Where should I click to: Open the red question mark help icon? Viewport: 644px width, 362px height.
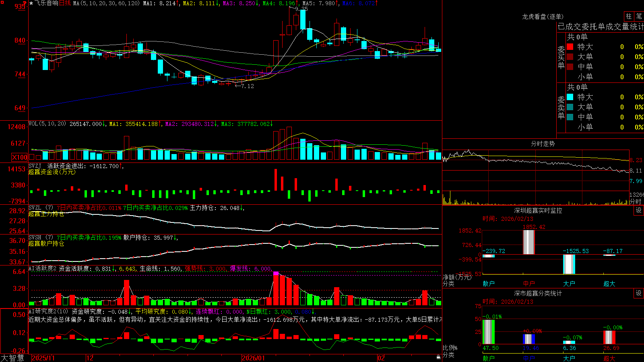25,4
